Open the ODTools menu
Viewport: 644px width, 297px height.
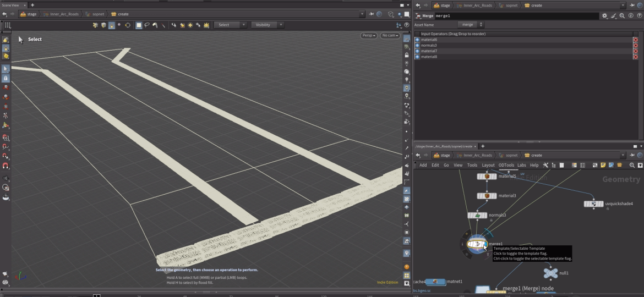click(506, 165)
